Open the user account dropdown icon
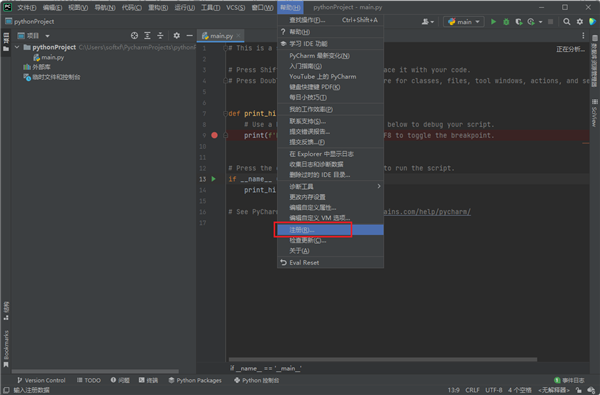Viewport: 600px width, 395px height. pos(427,22)
